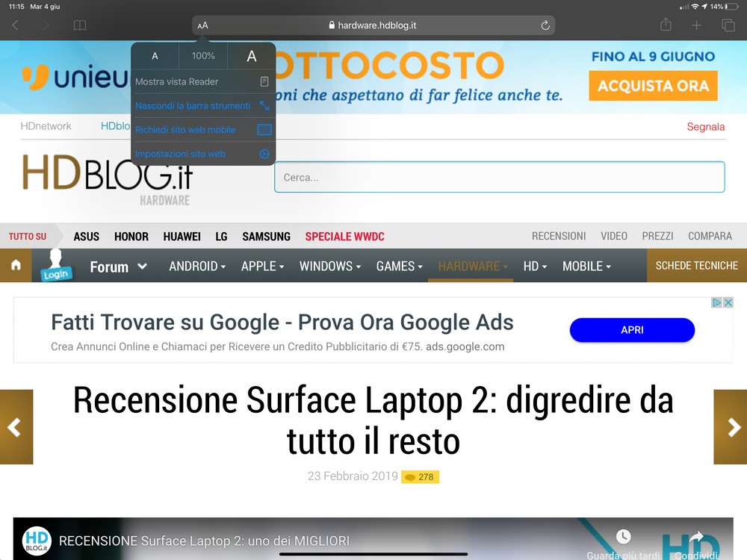This screenshot has width=747, height=560.
Task: Expand the GAMES menu
Action: pos(400,267)
